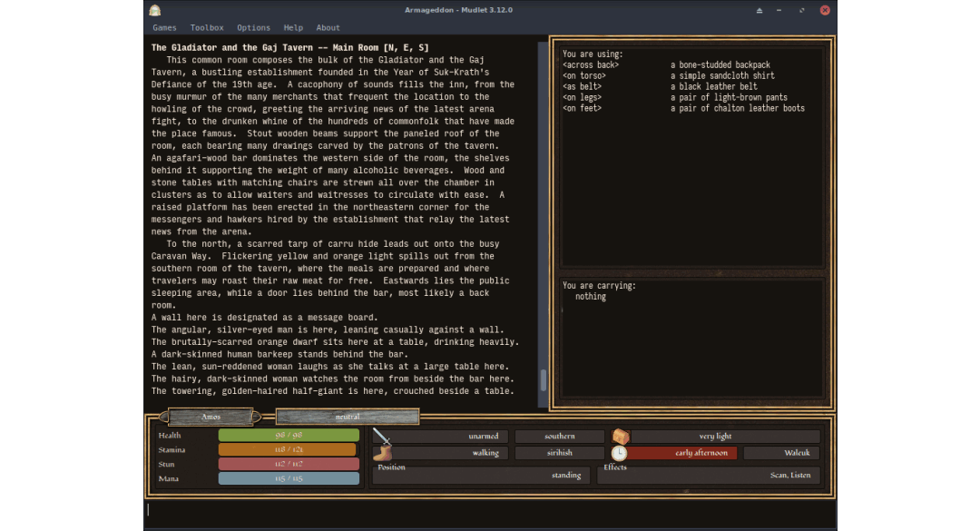The width and height of the screenshot is (980, 531).
Task: Click 'a simple sandcloth shirt' equipment entry
Action: (x=722, y=75)
